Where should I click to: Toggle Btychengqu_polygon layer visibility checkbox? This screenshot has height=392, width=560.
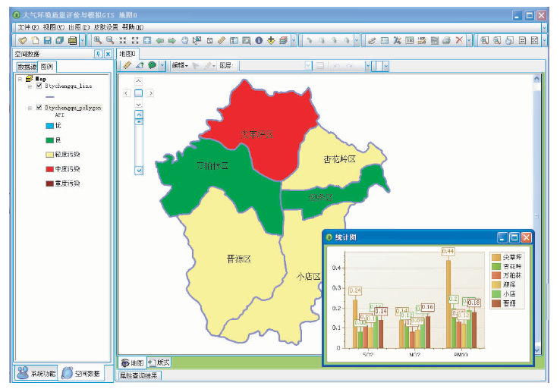39,108
